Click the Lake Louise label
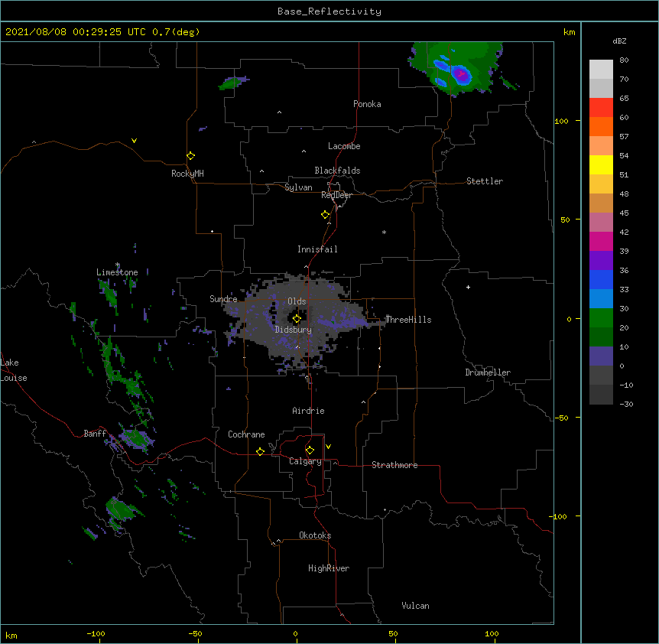Screen dimensions: 659x644 tap(14, 370)
